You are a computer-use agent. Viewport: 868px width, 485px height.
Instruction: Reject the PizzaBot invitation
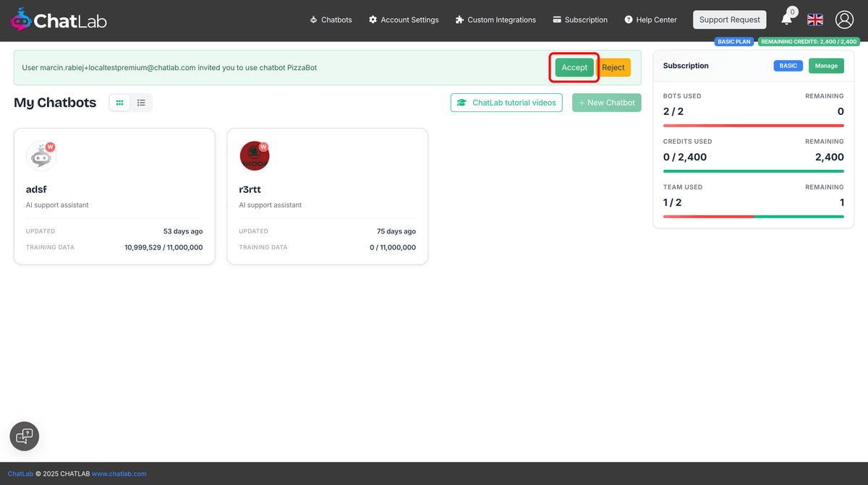tap(613, 67)
